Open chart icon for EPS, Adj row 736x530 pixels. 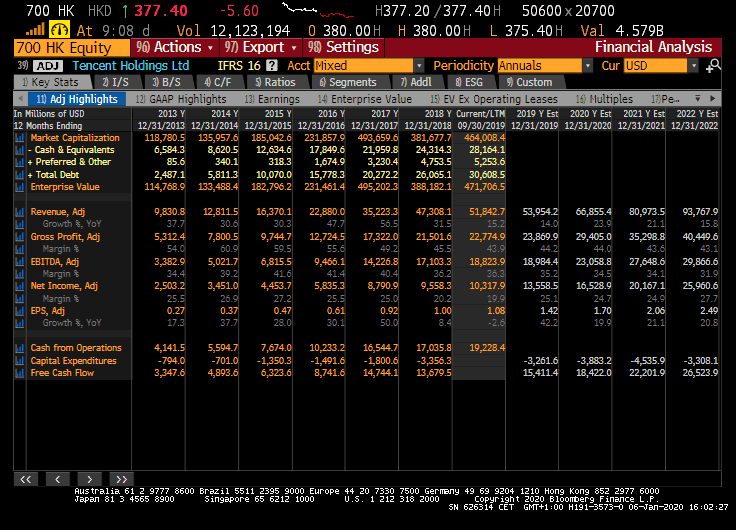(19, 311)
